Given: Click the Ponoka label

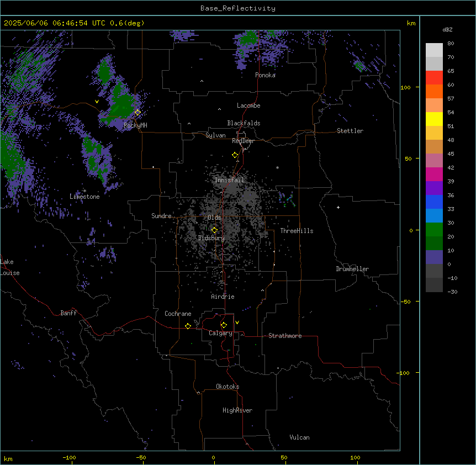Looking at the screenshot, I should (265, 75).
